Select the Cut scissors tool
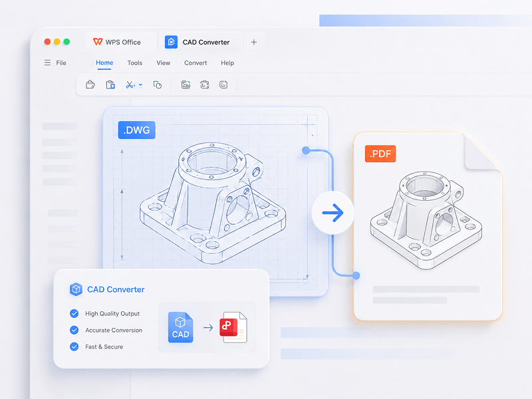The height and width of the screenshot is (399, 532). [x=130, y=85]
